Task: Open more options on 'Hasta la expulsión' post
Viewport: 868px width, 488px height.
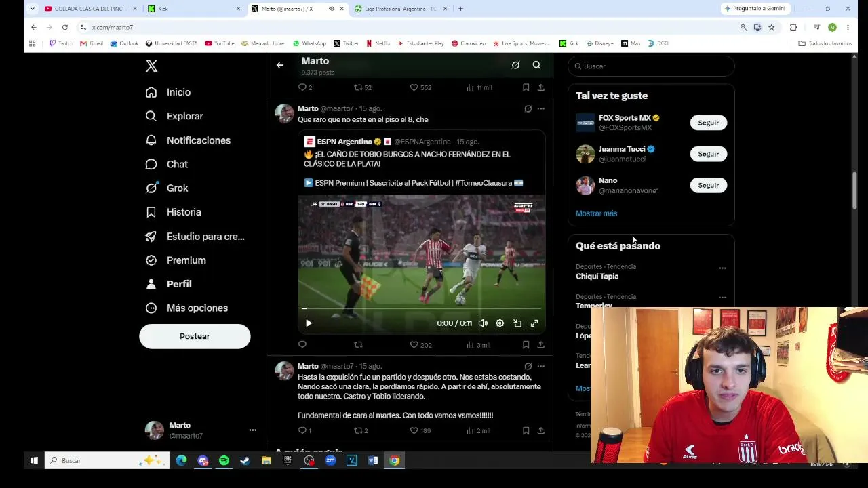Action: pos(540,366)
